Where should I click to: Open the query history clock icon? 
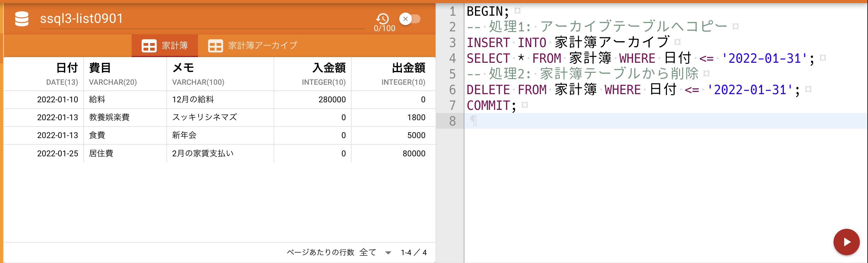tap(382, 19)
